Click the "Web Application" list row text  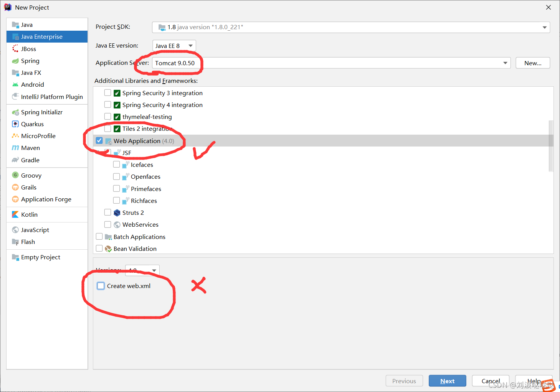137,141
